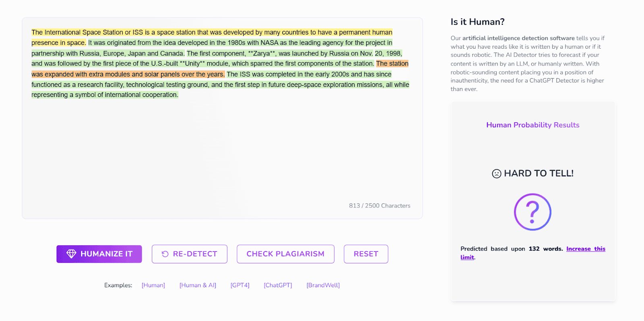Image resolution: width=644 pixels, height=321 pixels.
Task: Load the [Human] example text
Action: click(x=153, y=285)
